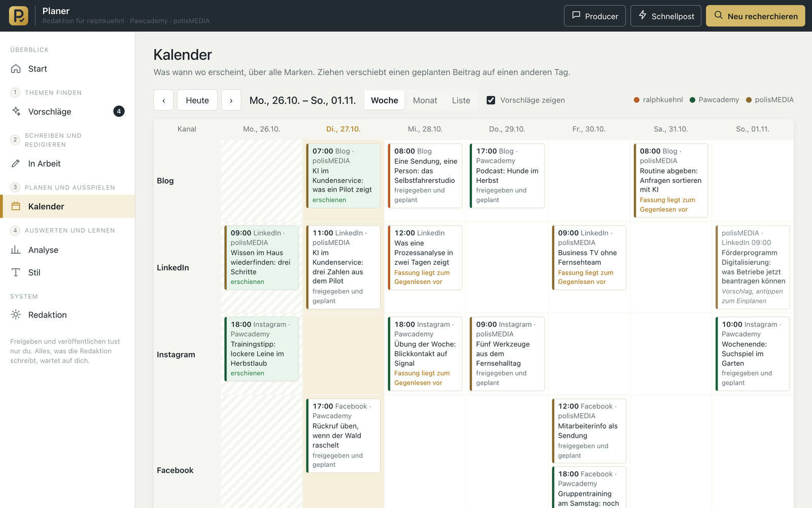Image resolution: width=812 pixels, height=508 pixels.
Task: Open the Business TV ohne Fernsehteam post
Action: (x=589, y=258)
